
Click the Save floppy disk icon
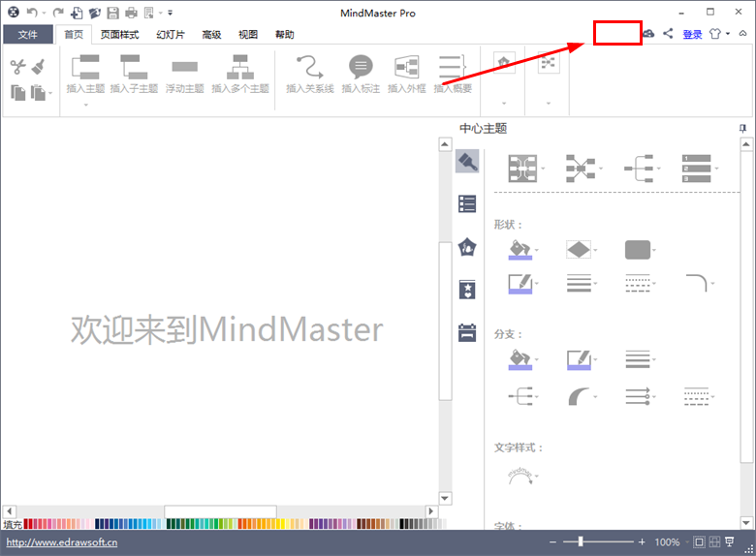coord(112,13)
